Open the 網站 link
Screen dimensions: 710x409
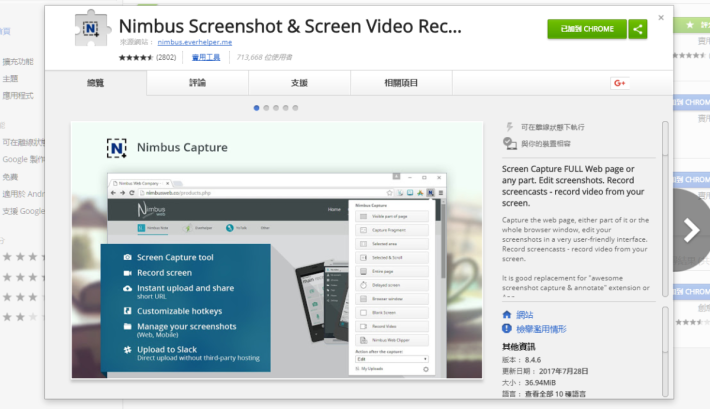(525, 315)
